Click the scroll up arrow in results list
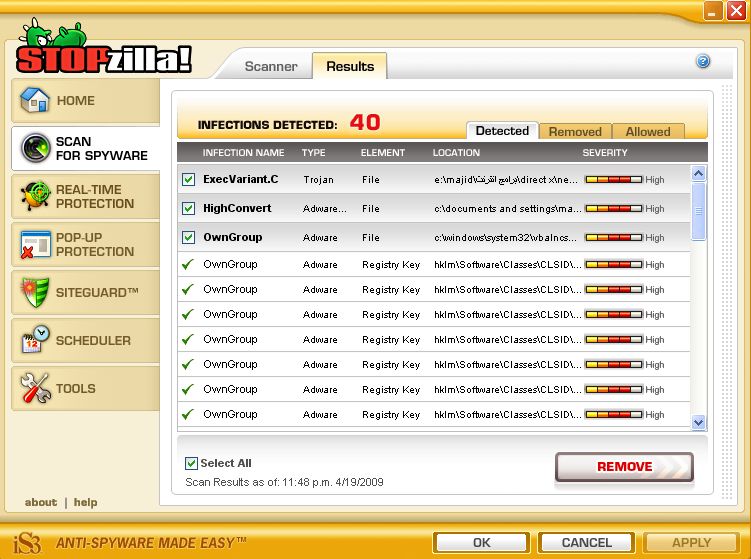 [x=698, y=173]
